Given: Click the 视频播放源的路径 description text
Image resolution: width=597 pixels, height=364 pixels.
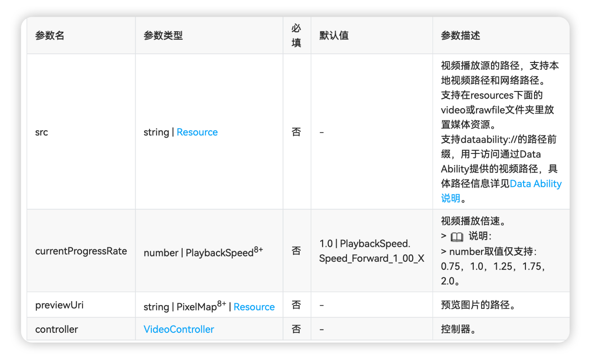Looking at the screenshot, I should [x=500, y=73].
